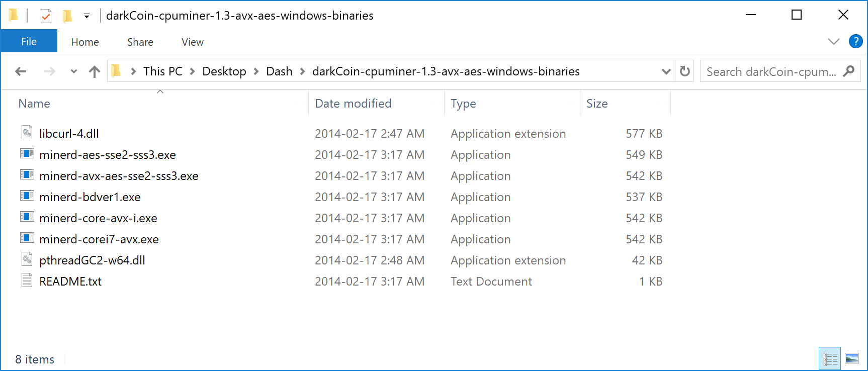This screenshot has width=868, height=371.
Task: Click the 577 KB size value
Action: pos(644,134)
